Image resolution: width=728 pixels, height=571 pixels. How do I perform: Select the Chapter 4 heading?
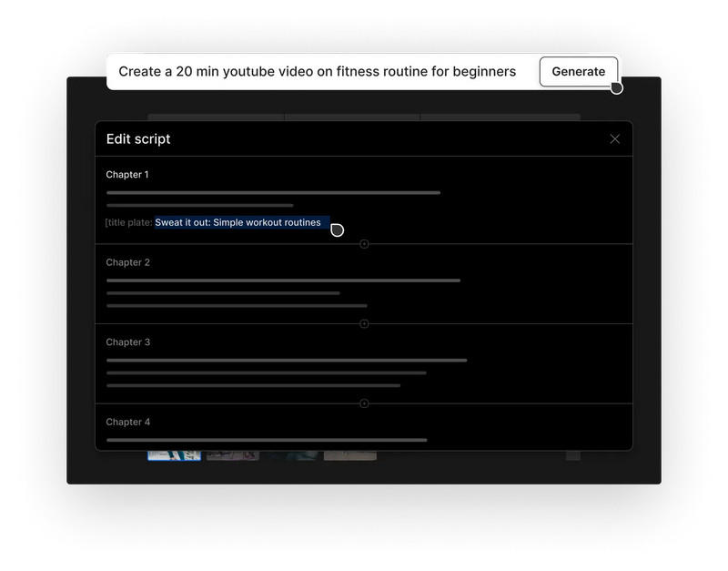(127, 423)
